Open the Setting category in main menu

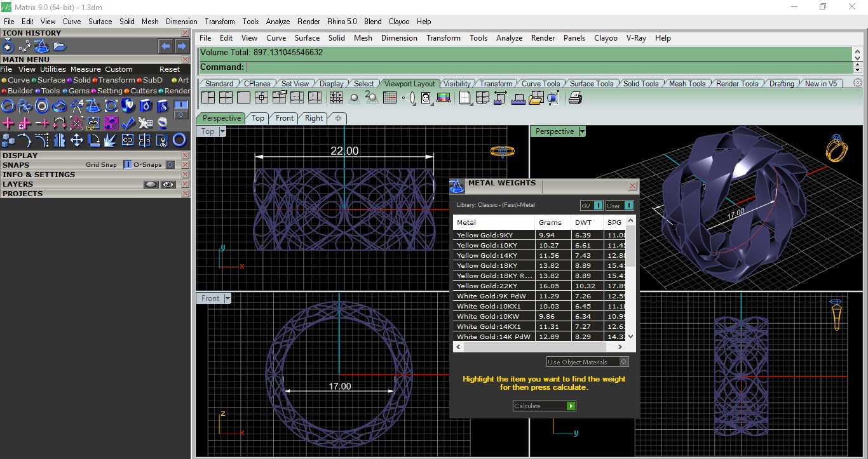(x=107, y=91)
